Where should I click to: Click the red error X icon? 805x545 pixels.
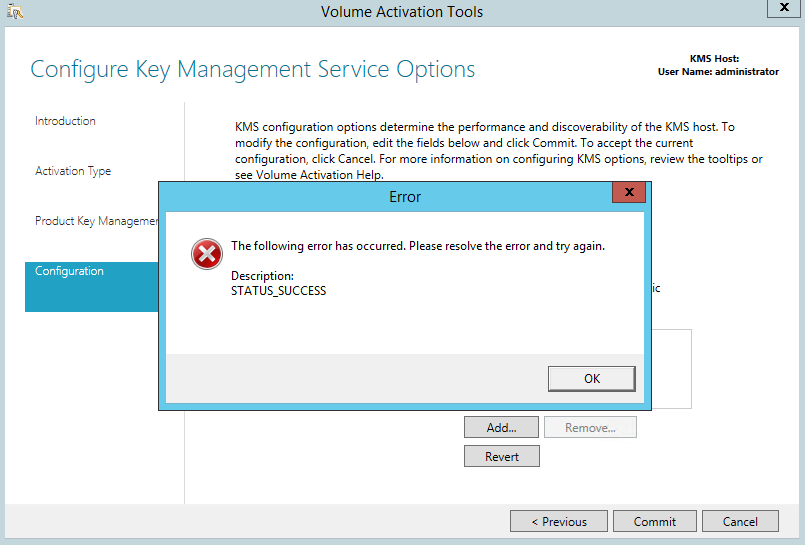click(207, 255)
